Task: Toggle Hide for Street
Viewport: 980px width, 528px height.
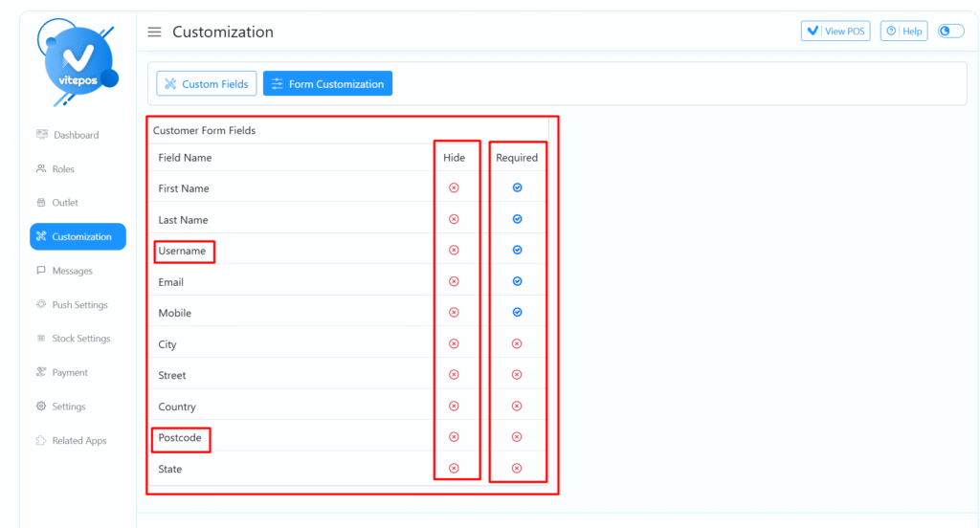Action: [455, 375]
